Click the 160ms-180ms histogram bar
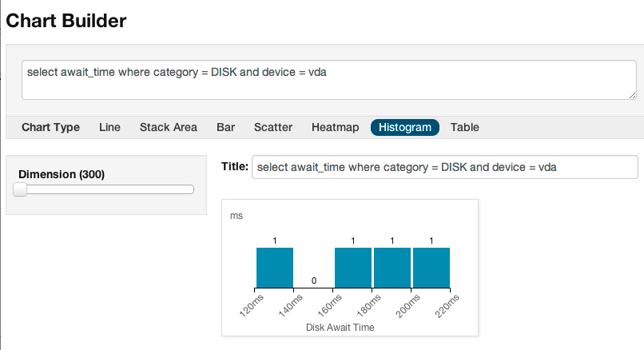Image resolution: width=644 pixels, height=350 pixels. [x=353, y=268]
